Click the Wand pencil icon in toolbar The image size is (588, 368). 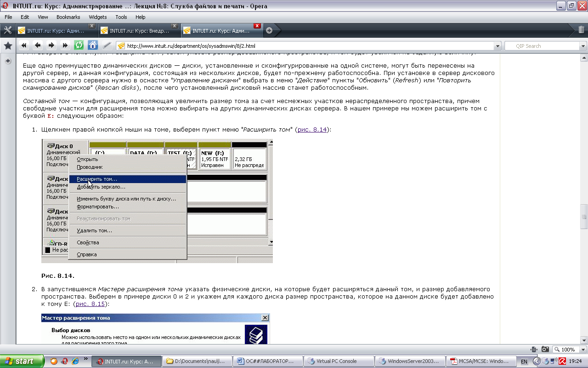pyautogui.click(x=107, y=46)
